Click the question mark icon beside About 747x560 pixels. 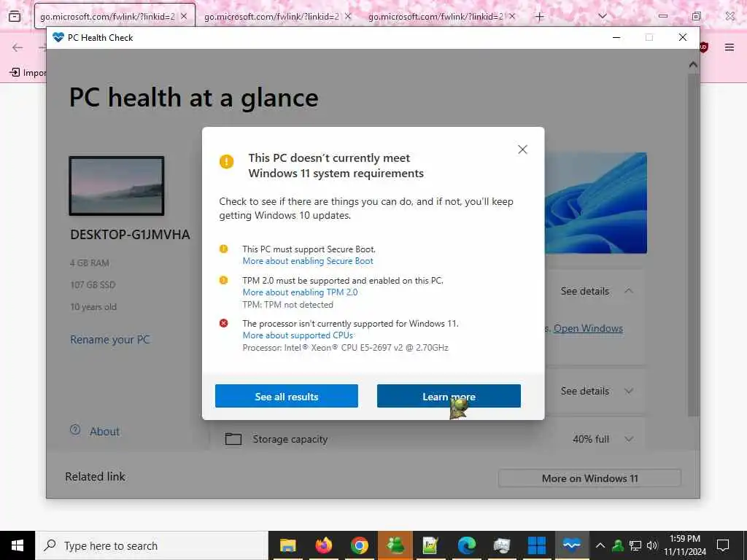click(75, 430)
